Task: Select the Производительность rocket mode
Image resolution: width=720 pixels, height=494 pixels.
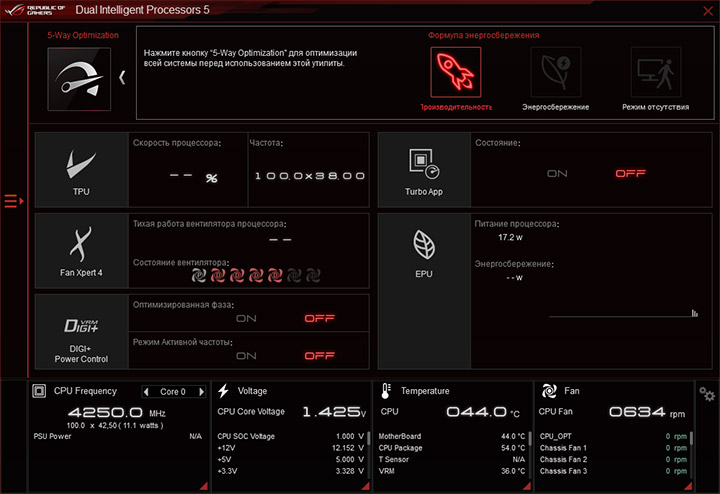Action: [x=456, y=72]
